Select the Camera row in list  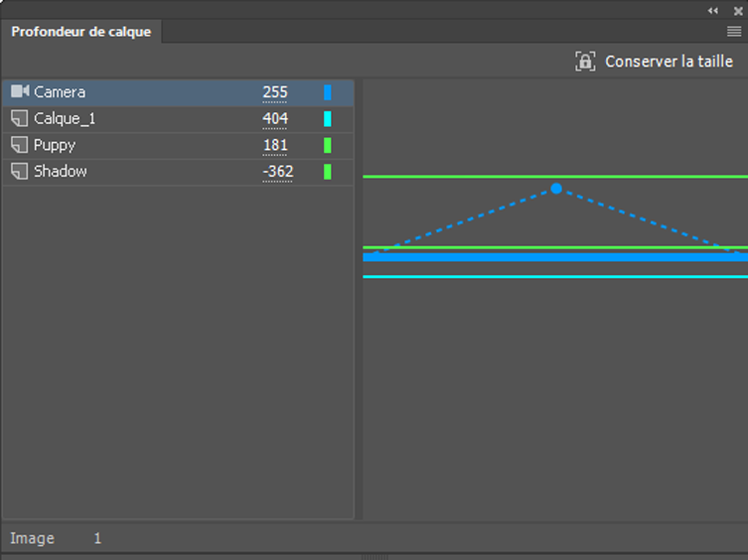coord(149,92)
